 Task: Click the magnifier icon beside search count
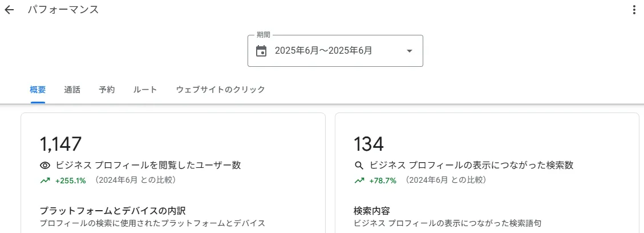click(x=359, y=166)
